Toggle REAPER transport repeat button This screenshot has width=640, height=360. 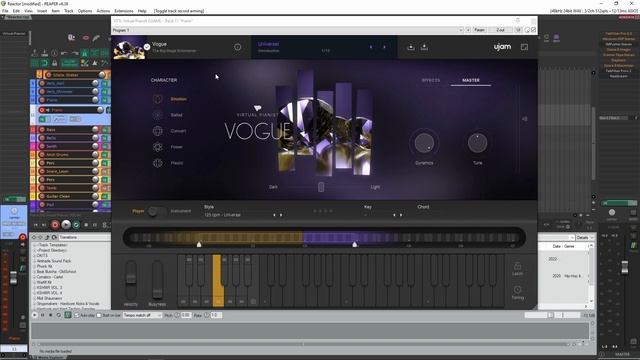[x=76, y=224]
